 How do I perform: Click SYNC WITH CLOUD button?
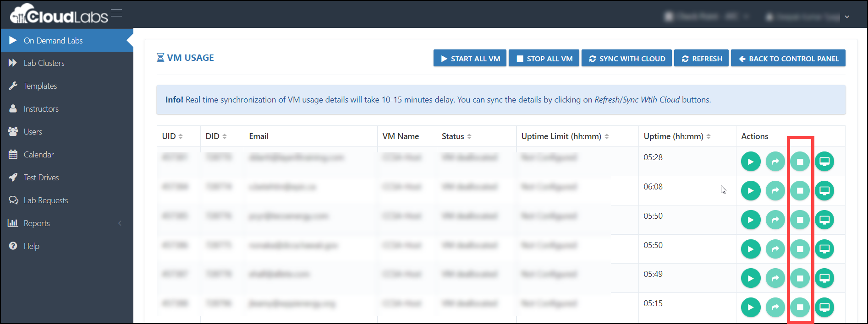[626, 58]
